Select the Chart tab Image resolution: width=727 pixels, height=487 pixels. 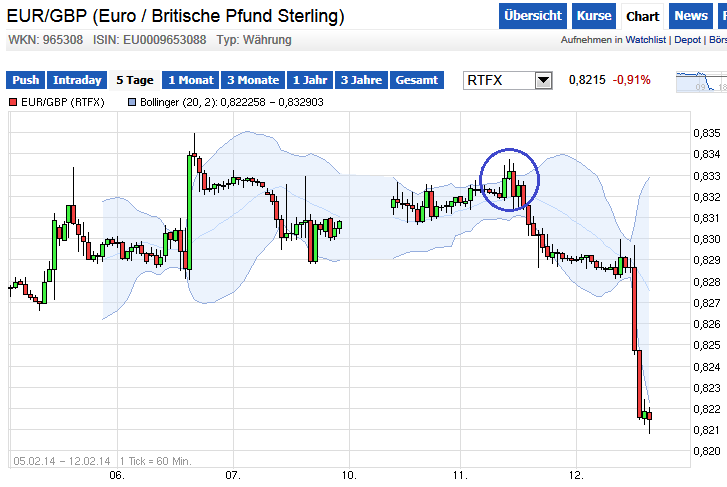pyautogui.click(x=642, y=16)
